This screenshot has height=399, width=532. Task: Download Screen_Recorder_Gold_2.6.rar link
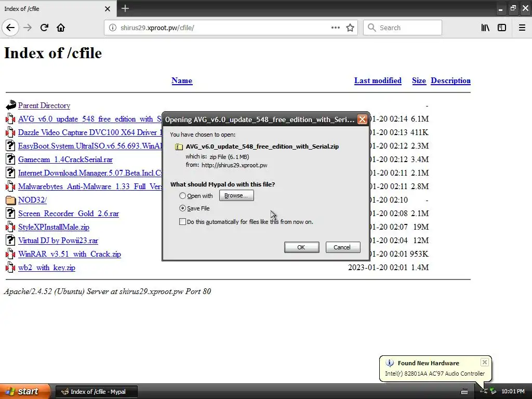(x=69, y=214)
